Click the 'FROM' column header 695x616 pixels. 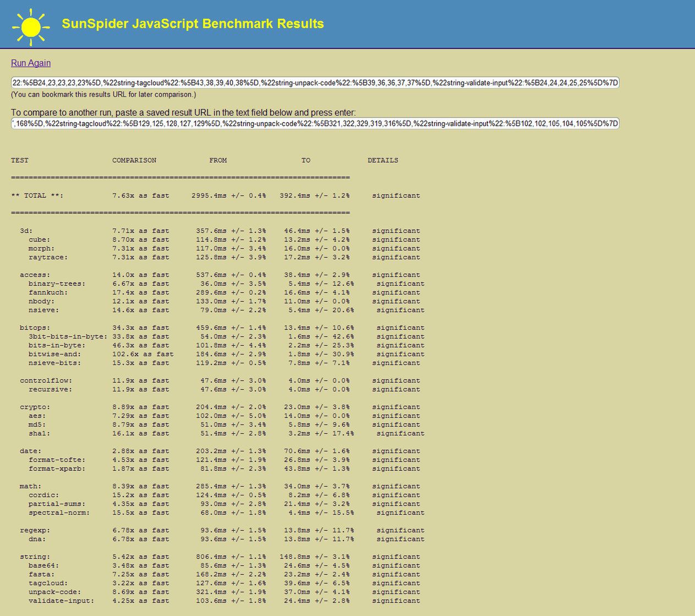pos(218,161)
